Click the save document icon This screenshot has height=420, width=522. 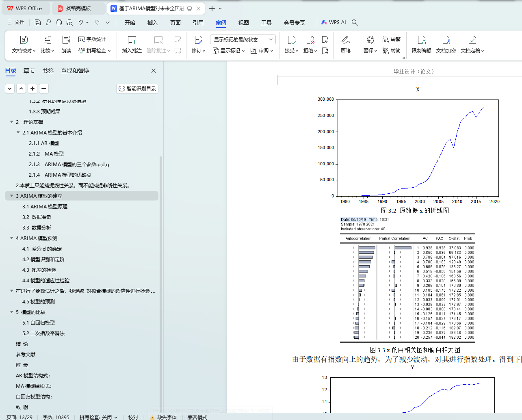(x=38, y=22)
